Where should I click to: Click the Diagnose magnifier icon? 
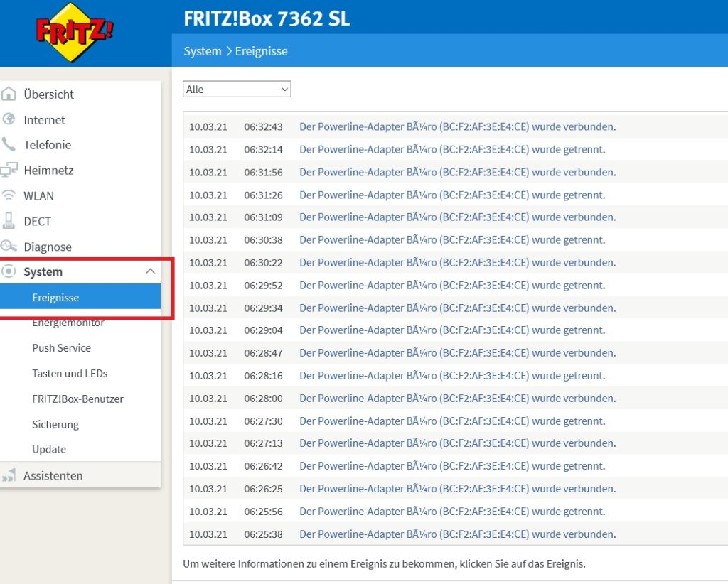click(9, 247)
